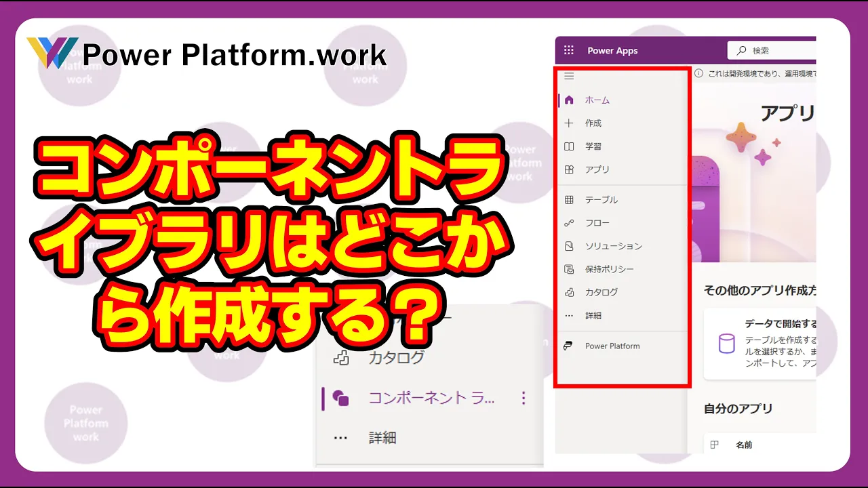Viewport: 868px width, 488px height.
Task: Select 作成 in the navigation menu
Action: click(x=593, y=123)
